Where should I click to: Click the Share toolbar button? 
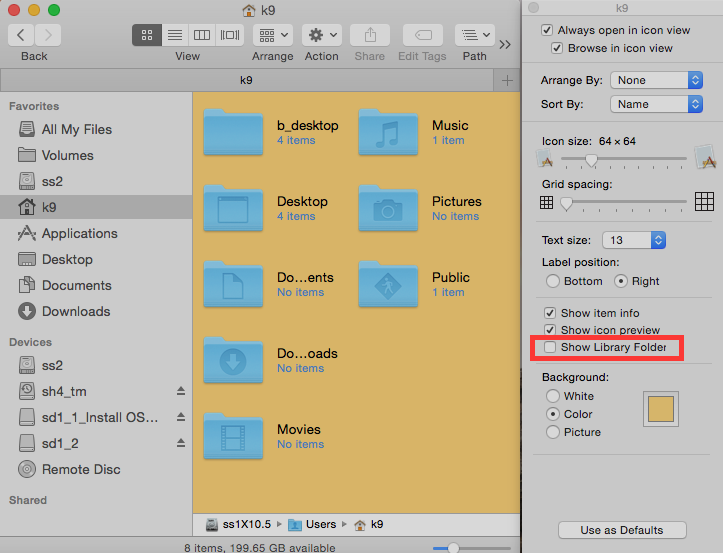370,35
